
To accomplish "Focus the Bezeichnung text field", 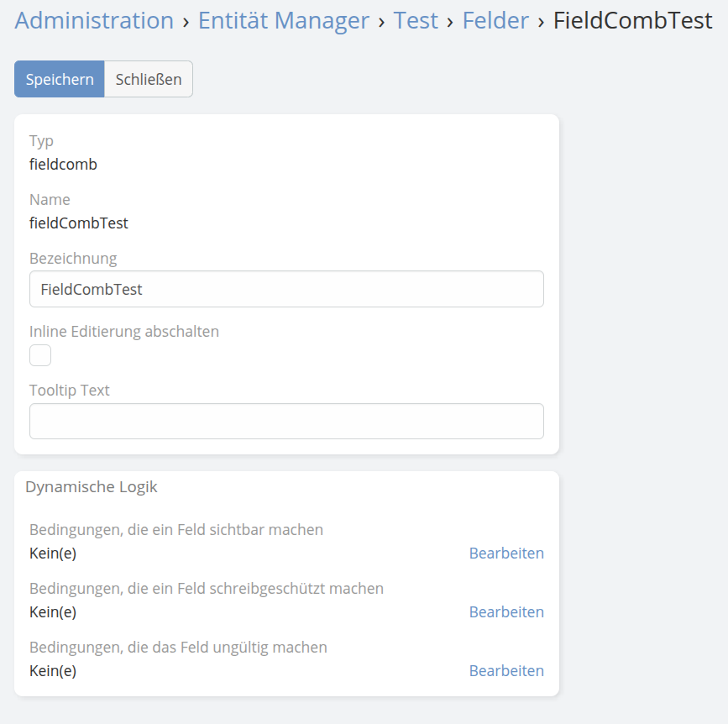I will tap(286, 289).
